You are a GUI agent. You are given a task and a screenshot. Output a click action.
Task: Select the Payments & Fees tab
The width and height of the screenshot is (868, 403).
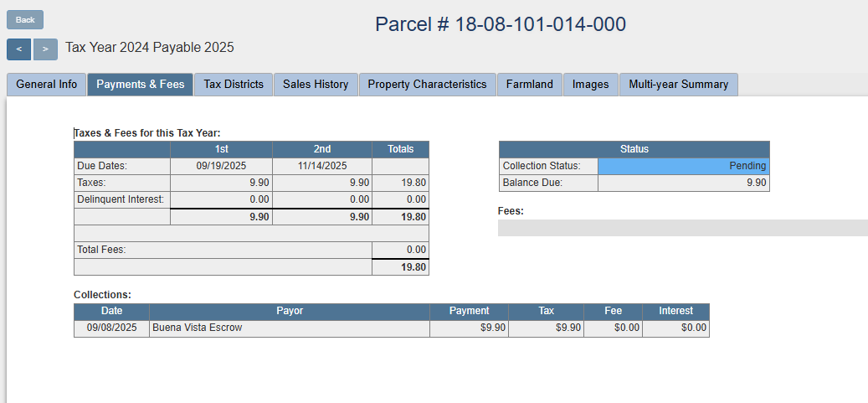click(141, 85)
